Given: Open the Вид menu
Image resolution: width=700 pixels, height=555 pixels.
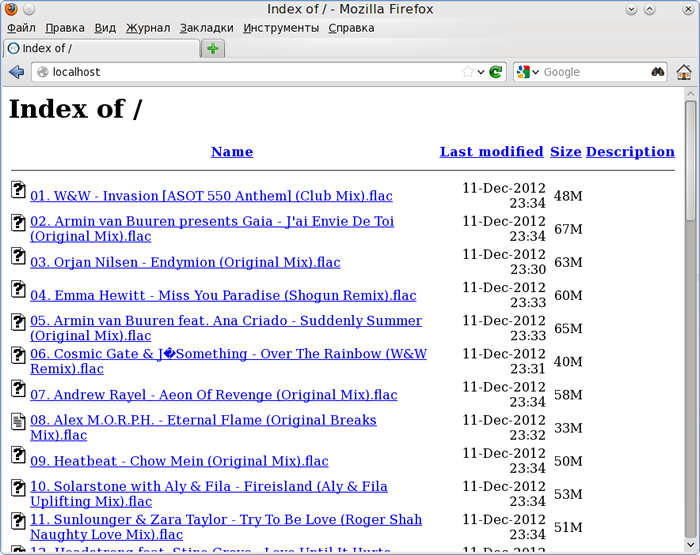Looking at the screenshot, I should coord(105,28).
